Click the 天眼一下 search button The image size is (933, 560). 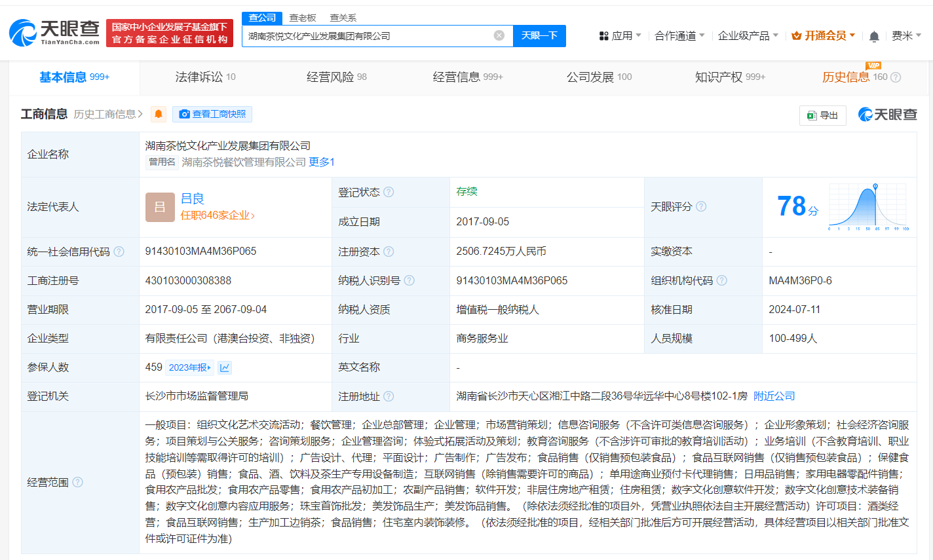pos(539,36)
